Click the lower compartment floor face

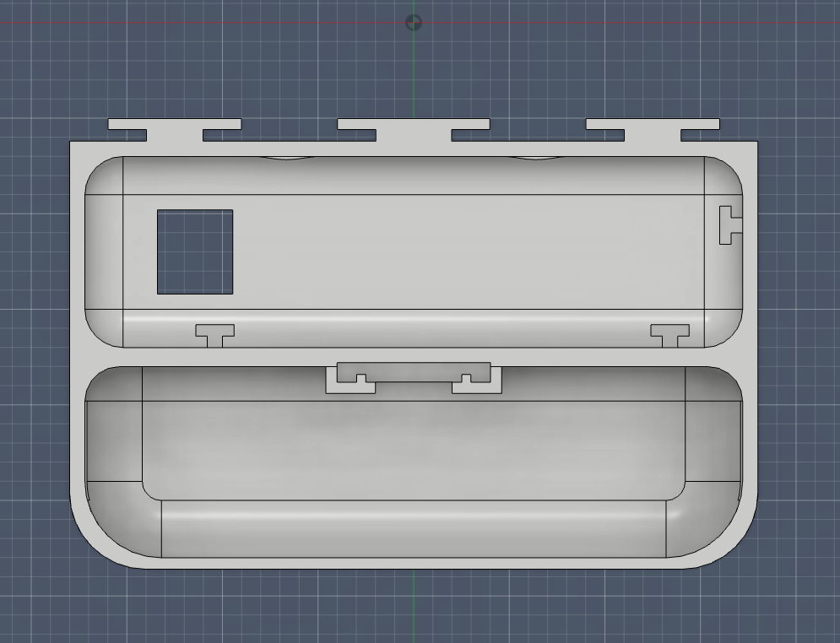point(414,450)
